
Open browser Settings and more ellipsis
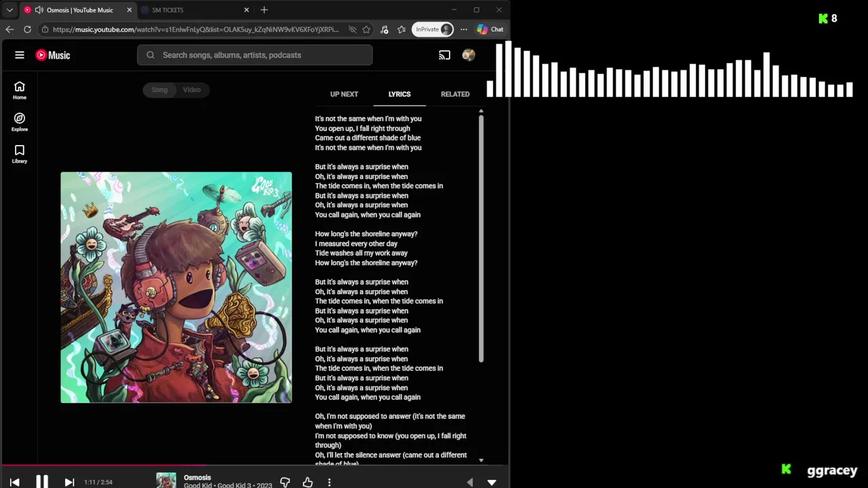coord(464,29)
